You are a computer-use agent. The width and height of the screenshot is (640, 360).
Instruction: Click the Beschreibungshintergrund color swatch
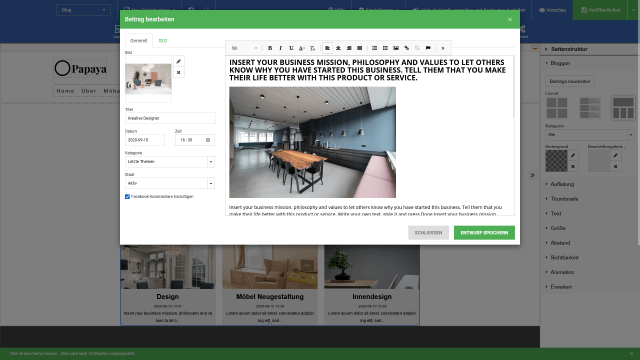[599, 161]
